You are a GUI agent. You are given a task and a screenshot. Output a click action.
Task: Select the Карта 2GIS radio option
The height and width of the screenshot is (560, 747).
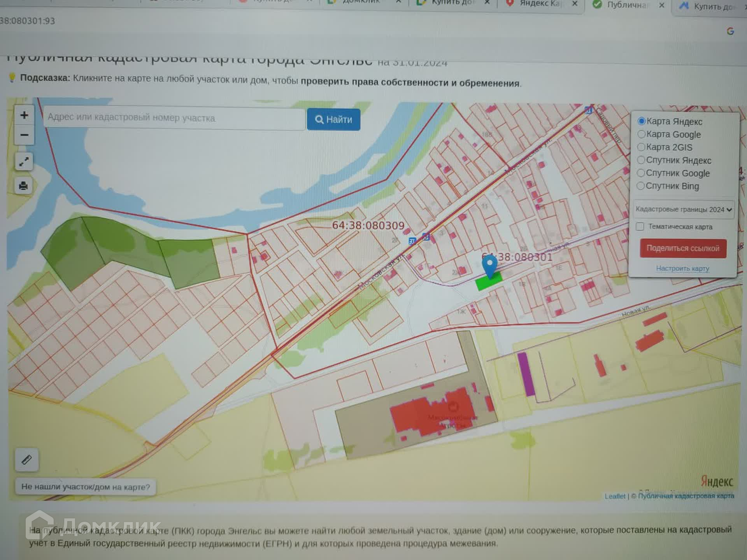641,147
